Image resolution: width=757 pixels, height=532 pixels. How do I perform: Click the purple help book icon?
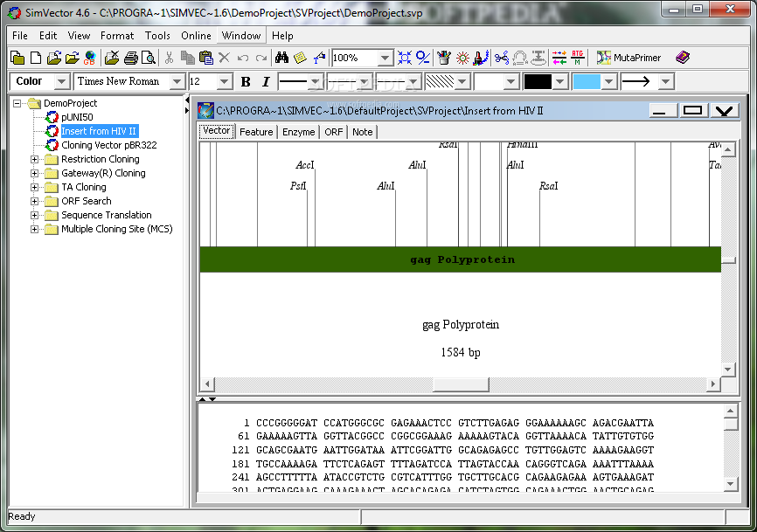click(x=683, y=58)
